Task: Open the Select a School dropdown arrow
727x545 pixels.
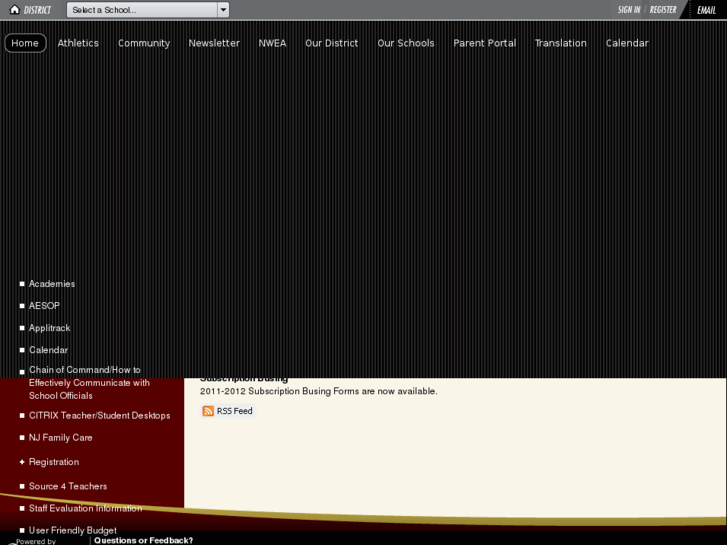Action: (x=223, y=10)
